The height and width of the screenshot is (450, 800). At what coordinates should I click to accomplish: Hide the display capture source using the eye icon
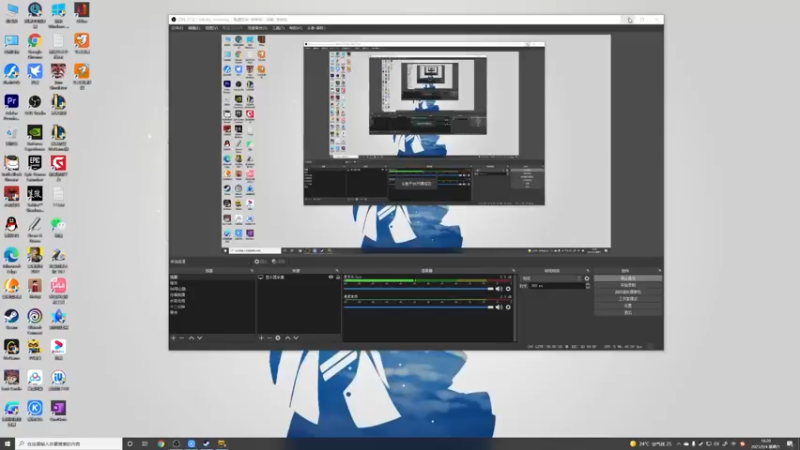click(331, 277)
